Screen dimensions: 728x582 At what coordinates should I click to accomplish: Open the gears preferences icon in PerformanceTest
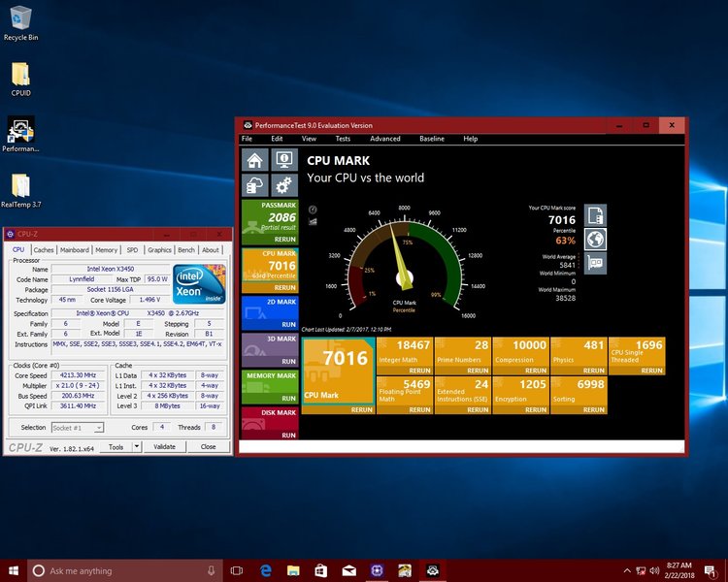click(x=284, y=185)
